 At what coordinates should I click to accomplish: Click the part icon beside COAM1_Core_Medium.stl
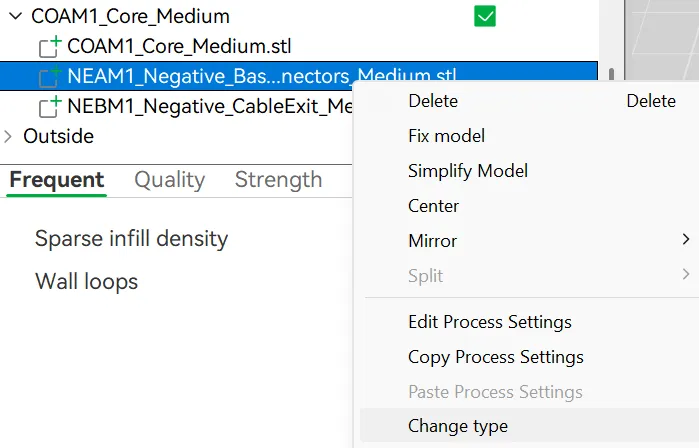(x=49, y=47)
